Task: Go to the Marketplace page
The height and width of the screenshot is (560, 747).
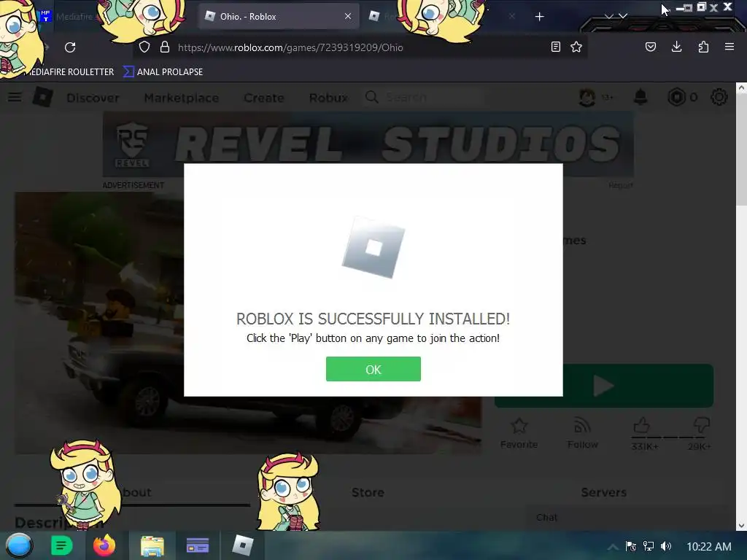Action: 182,98
